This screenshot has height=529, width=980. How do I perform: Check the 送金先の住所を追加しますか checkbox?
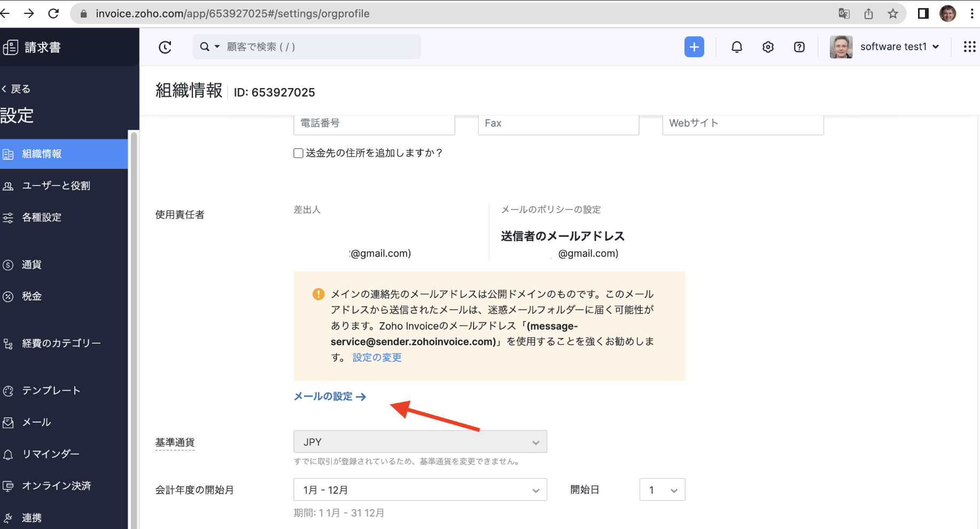click(x=299, y=153)
